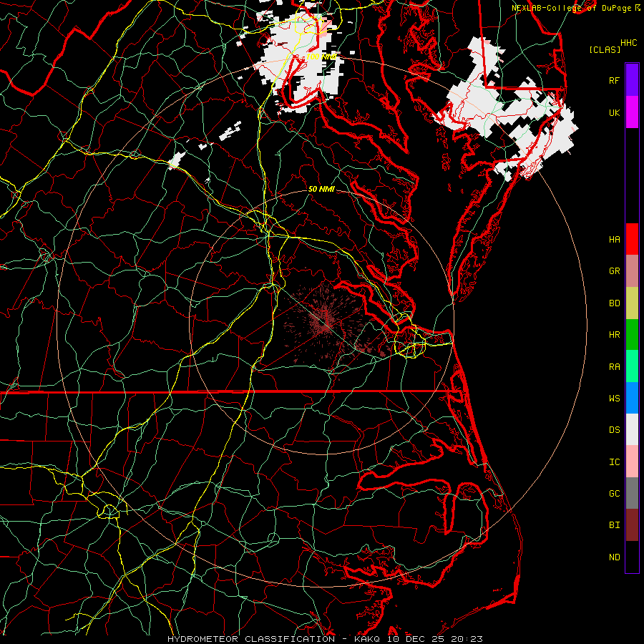Click the DS white legend swatch
The image size is (644, 644).
[x=632, y=429]
